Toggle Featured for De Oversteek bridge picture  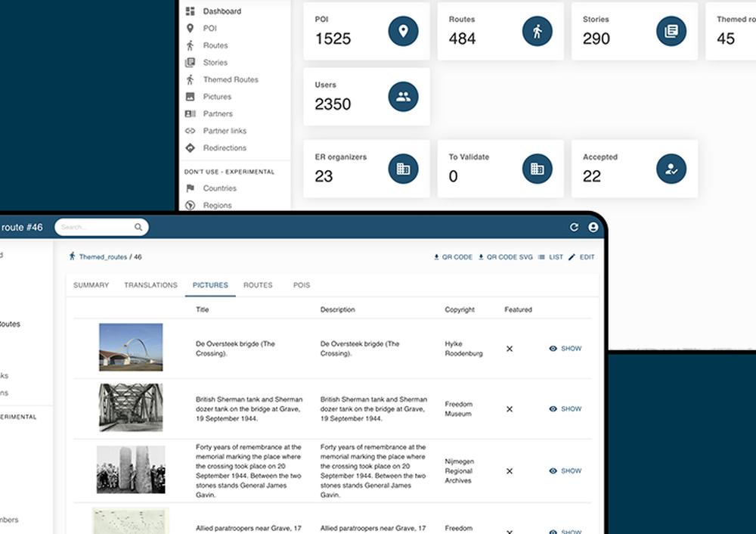[510, 349]
